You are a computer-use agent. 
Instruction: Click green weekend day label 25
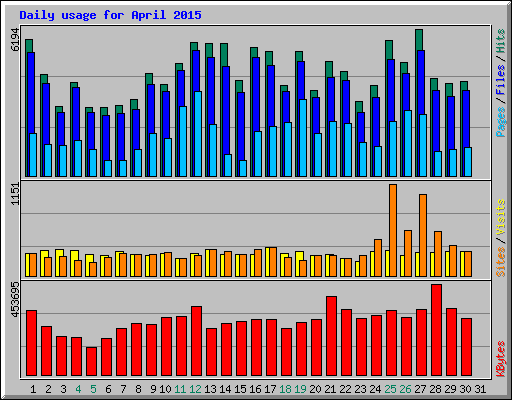[x=390, y=389]
